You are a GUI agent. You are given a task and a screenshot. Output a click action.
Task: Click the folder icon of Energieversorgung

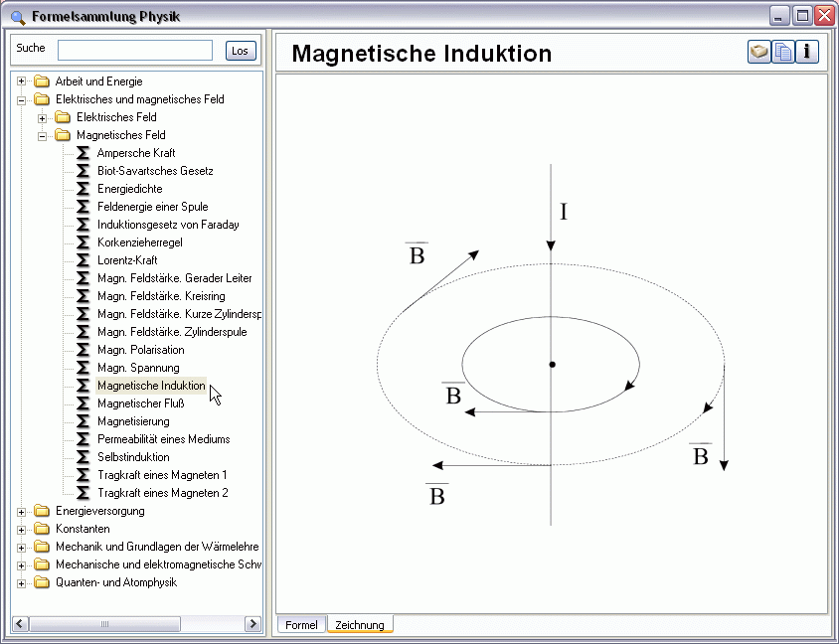pyautogui.click(x=42, y=511)
